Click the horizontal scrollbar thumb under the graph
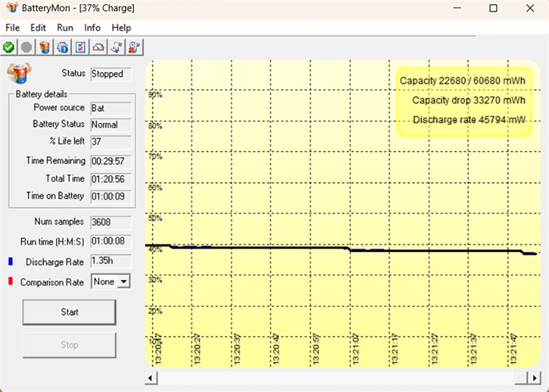Screen dimensions: 549x392 tap(521, 378)
